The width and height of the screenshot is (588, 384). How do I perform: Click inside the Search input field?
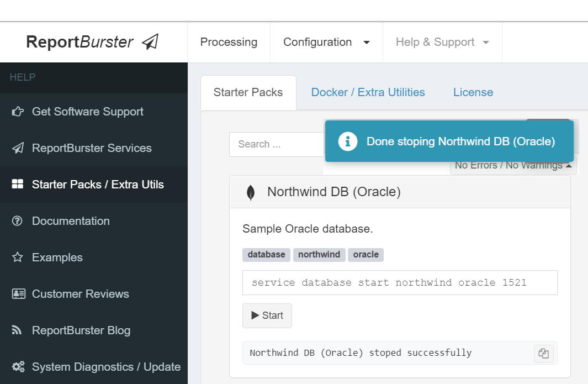276,144
